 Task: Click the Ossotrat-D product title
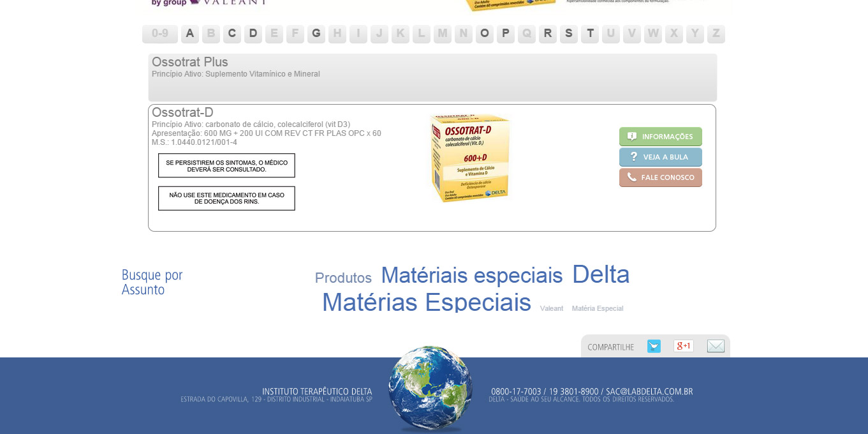182,112
